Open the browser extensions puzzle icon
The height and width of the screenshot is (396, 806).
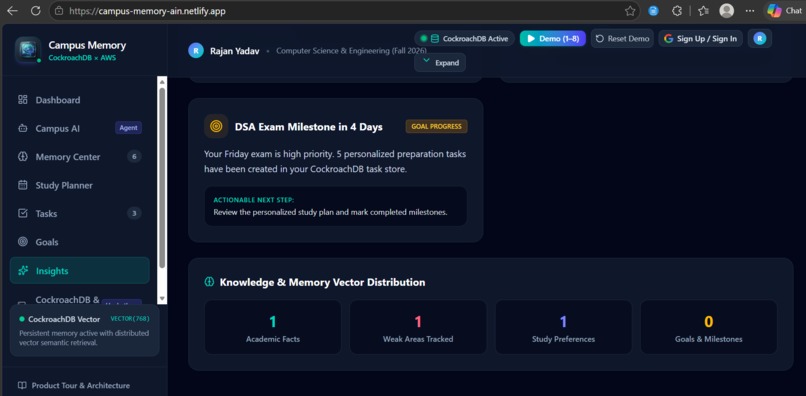(677, 11)
